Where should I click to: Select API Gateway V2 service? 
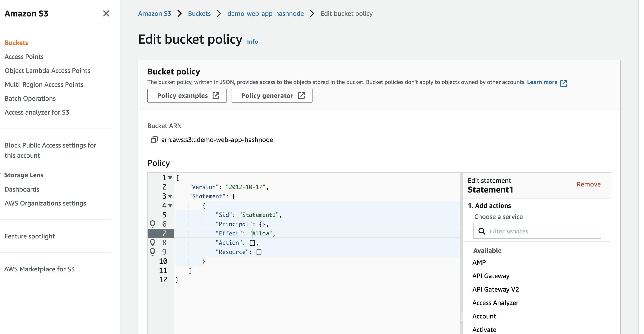click(x=495, y=289)
